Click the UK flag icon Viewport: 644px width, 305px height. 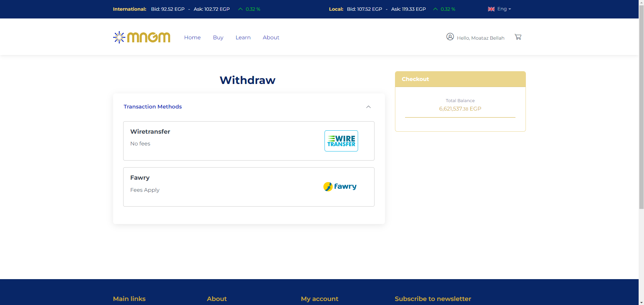coord(491,9)
